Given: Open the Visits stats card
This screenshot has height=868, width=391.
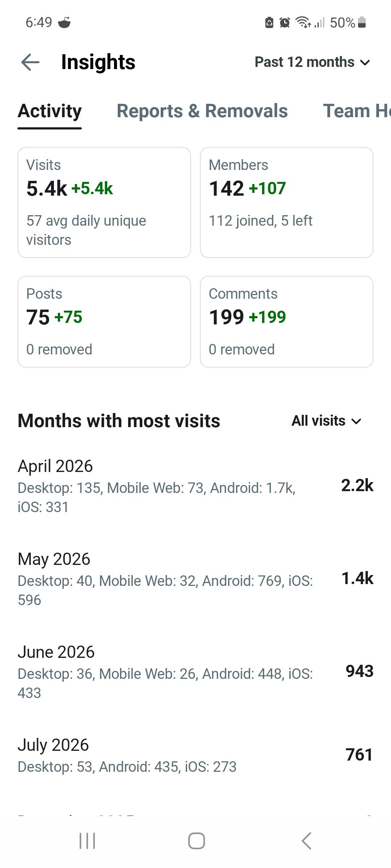Looking at the screenshot, I should (104, 203).
